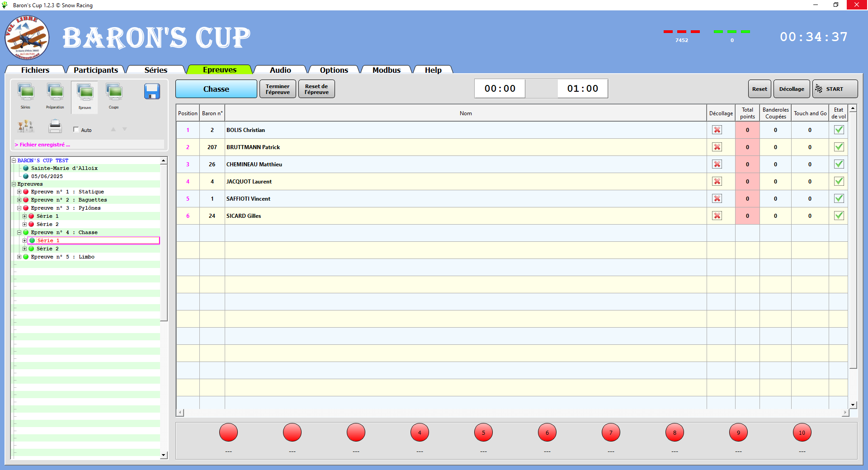This screenshot has width=868, height=470.
Task: Open the Préparation view icon
Action: tap(55, 93)
